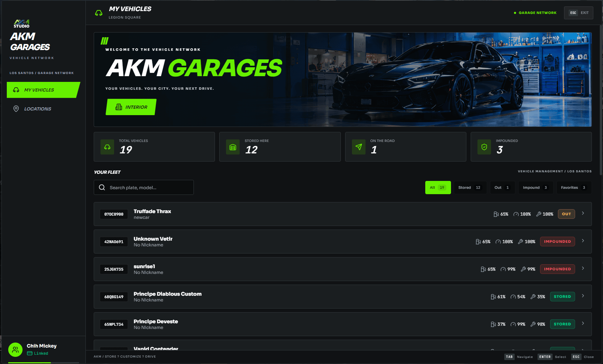Click the IMPOUNDED badge on Unknown Vetir
Screen dimensions: 603x364
tap(558, 242)
